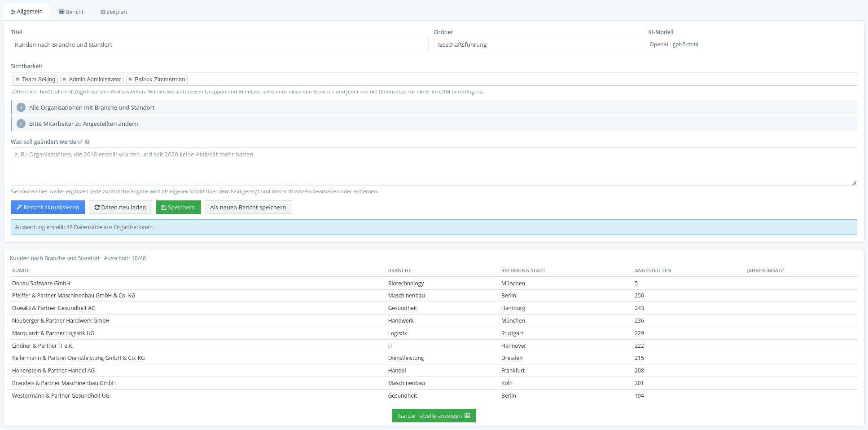This screenshot has width=868, height=430.
Task: Click the RECHNUNG STADT column header
Action: coord(523,270)
